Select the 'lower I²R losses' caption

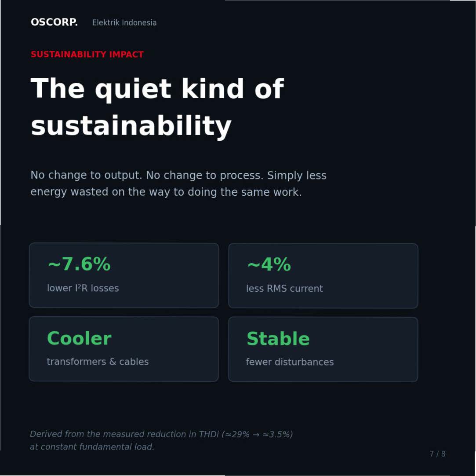(83, 288)
